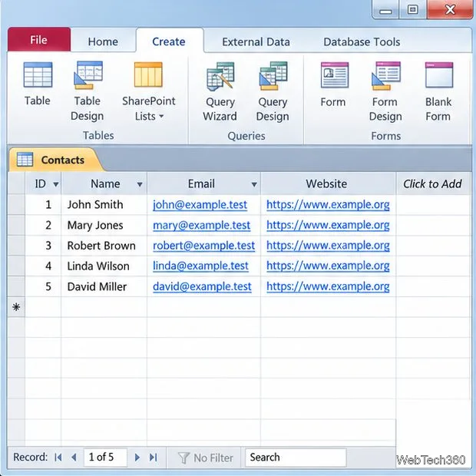
Task: Open the ID column dropdown arrow
Action: (x=56, y=184)
